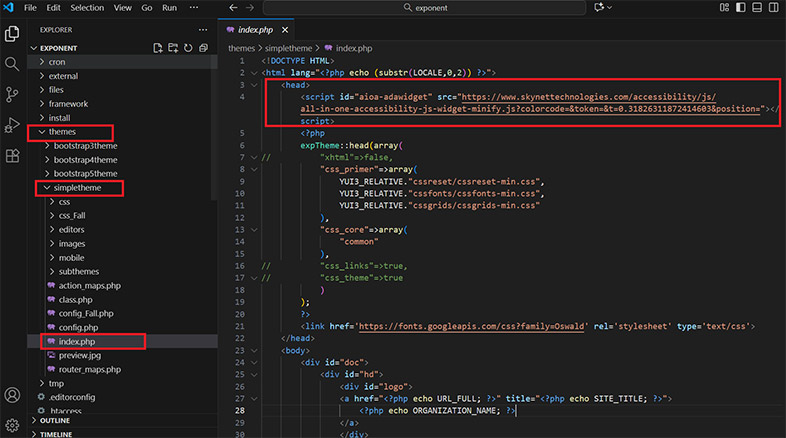Viewport: 786px width, 438px height.
Task: Open the Accounts menu icon
Action: [12, 395]
